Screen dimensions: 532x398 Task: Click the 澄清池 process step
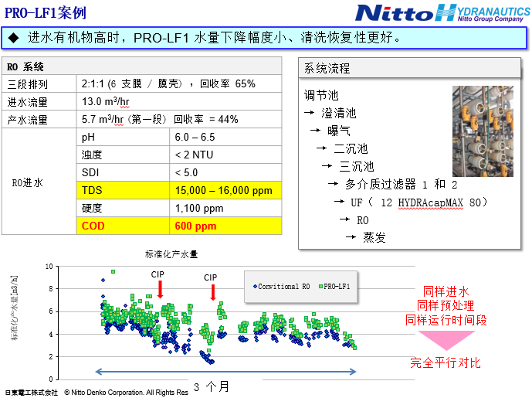click(339, 113)
